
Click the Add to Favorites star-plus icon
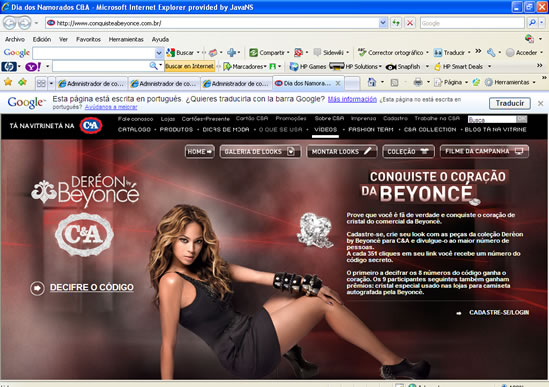[23, 83]
